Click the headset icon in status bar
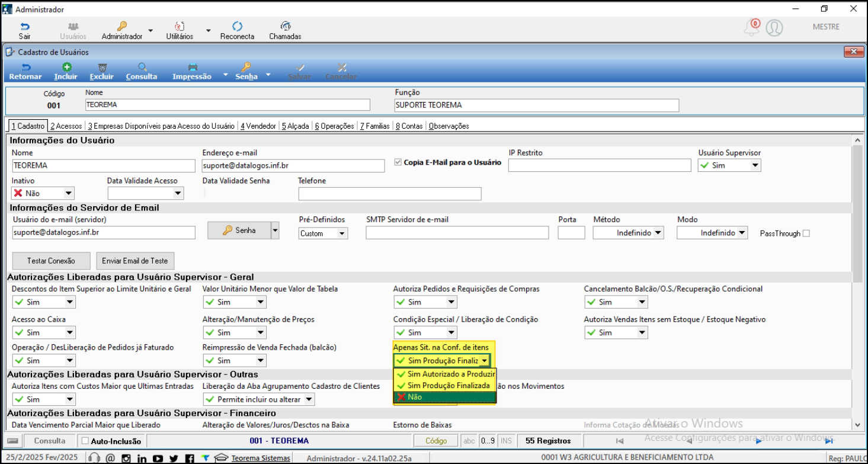Screen dimensions: 868x464 (x=94, y=458)
